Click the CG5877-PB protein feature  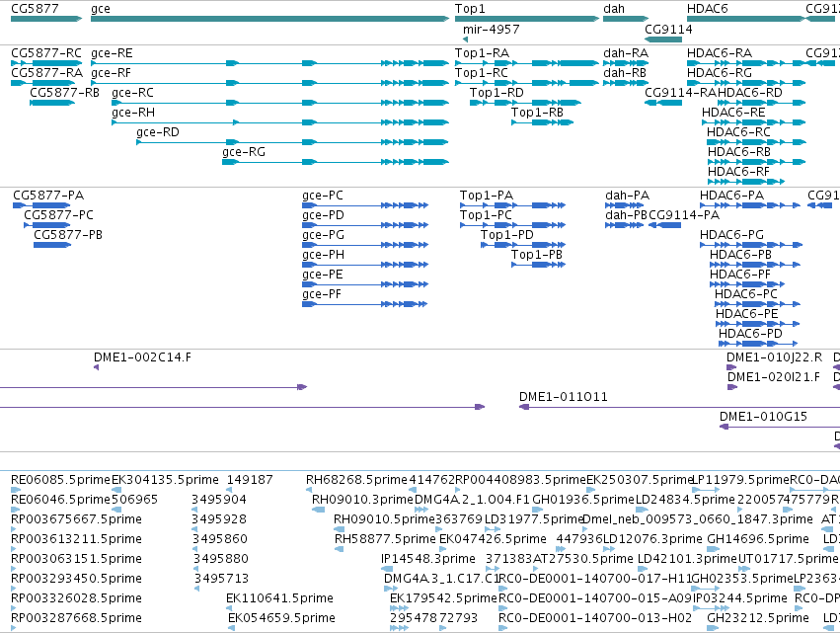(52, 245)
